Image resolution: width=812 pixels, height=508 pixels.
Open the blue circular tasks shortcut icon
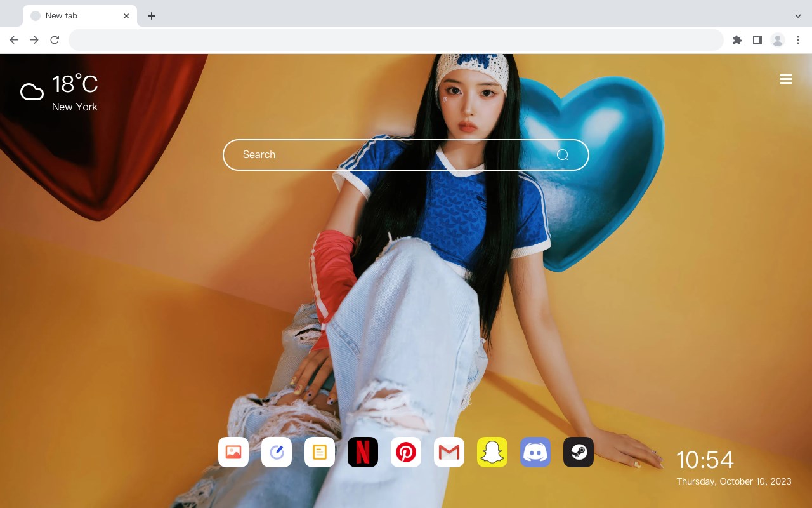coord(277,452)
